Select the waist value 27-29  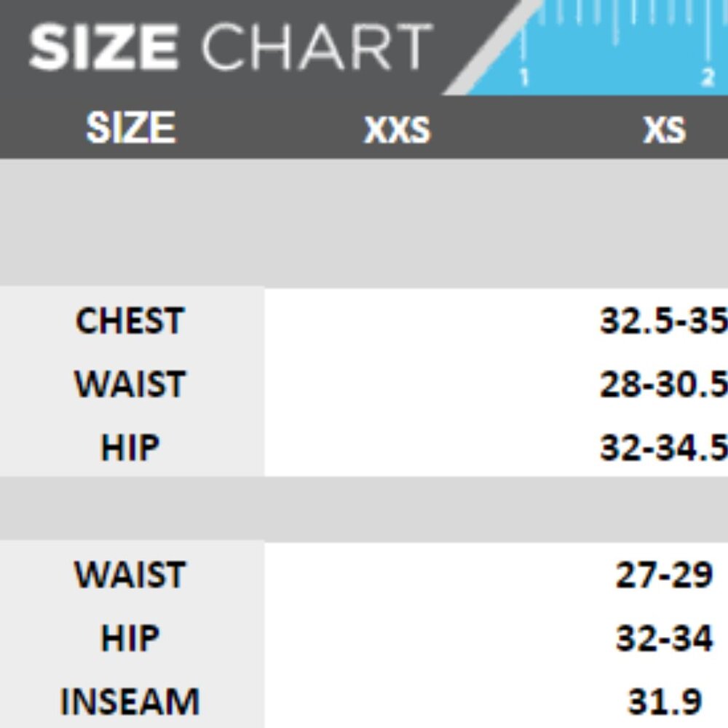(664, 575)
